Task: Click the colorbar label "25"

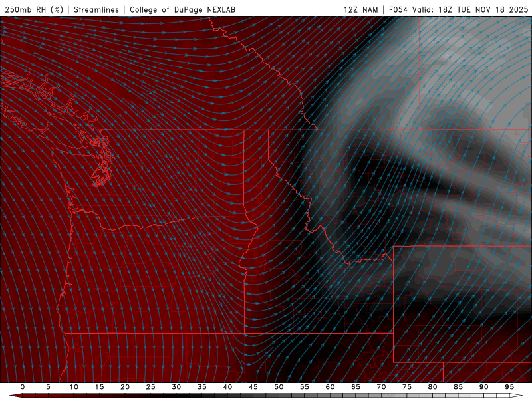Action: pyautogui.click(x=151, y=387)
